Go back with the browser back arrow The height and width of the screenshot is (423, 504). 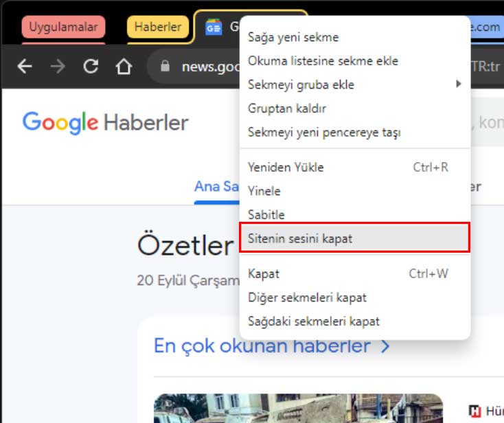(25, 67)
